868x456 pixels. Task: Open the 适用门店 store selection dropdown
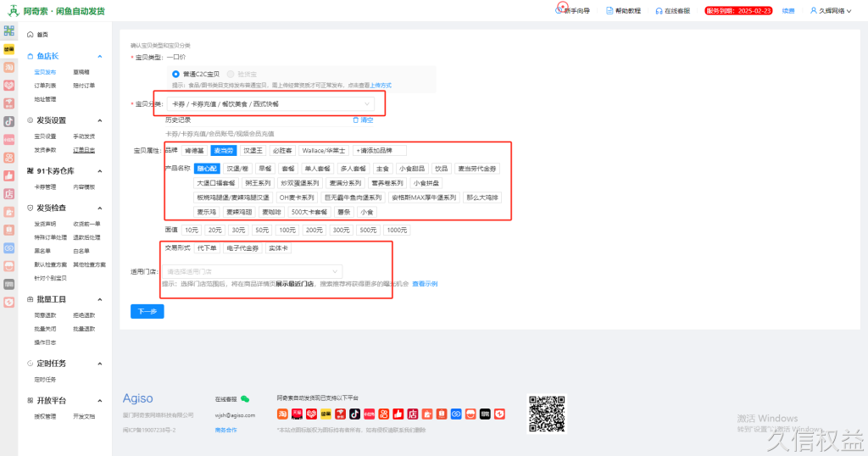pyautogui.click(x=252, y=272)
